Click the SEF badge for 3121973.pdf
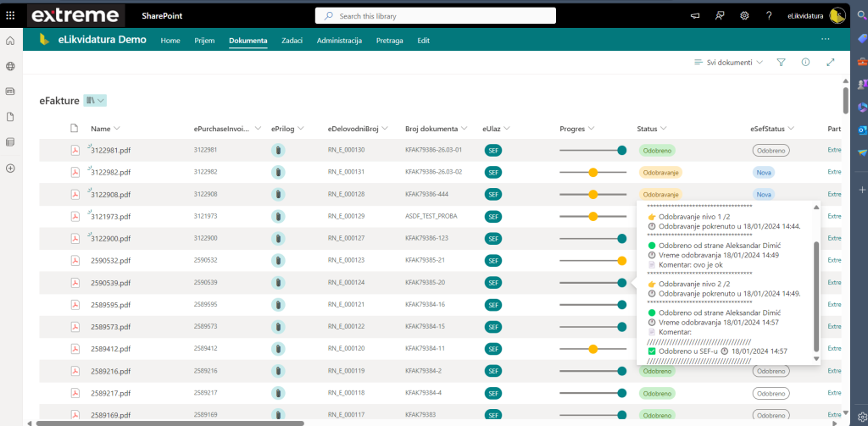 [492, 216]
